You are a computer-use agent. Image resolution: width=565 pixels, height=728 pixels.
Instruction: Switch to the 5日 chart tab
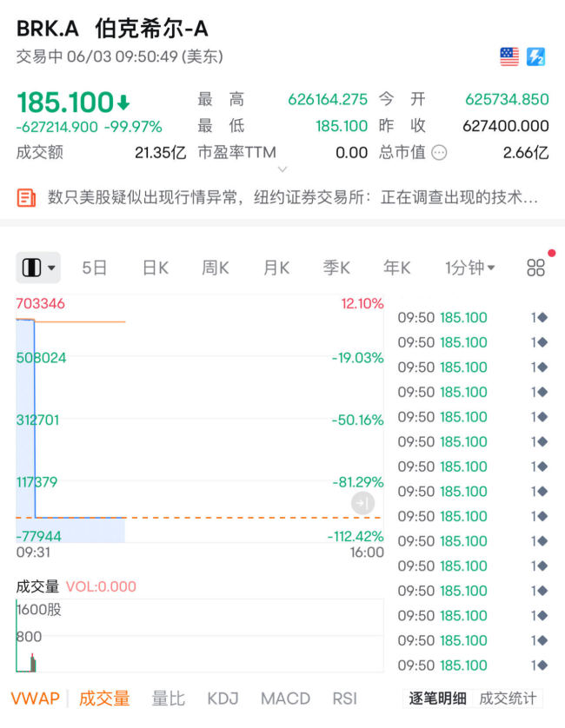95,268
